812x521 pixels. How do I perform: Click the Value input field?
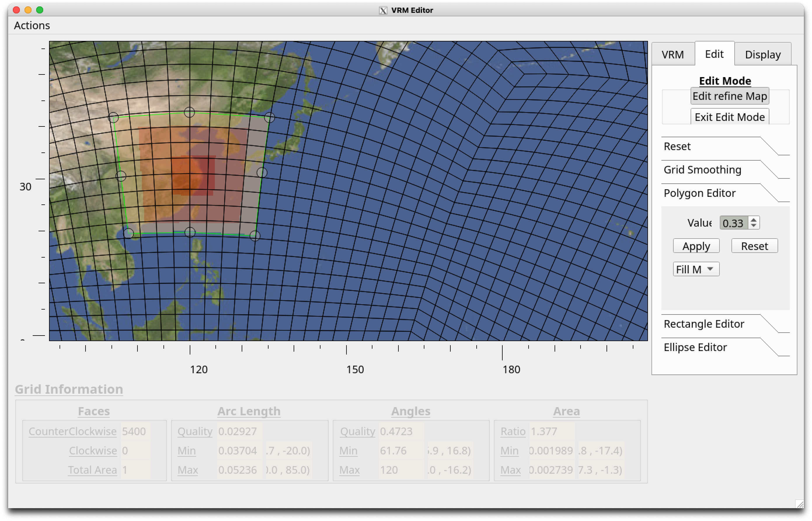[733, 223]
